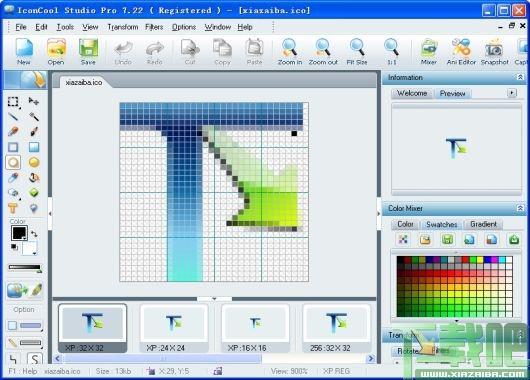Open the Options menu
530x380 pixels.
pyautogui.click(x=184, y=27)
